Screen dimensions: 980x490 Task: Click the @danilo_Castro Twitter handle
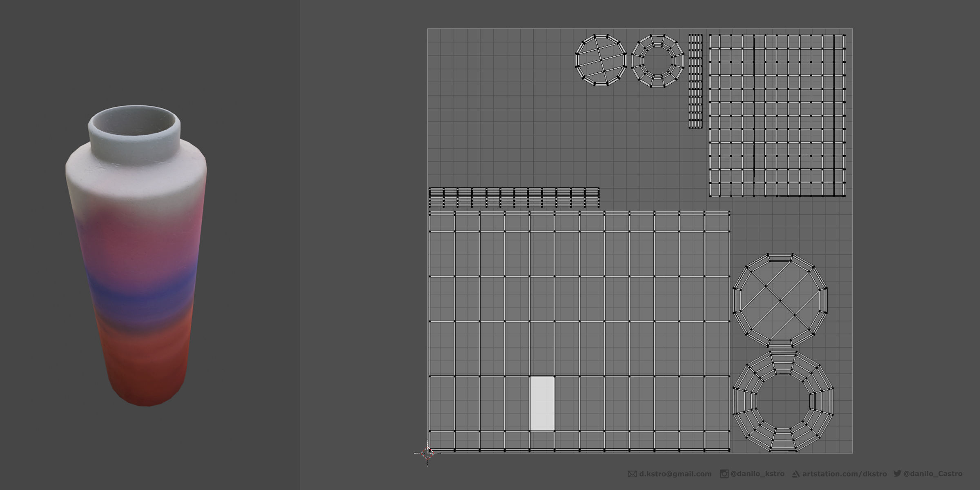(933, 474)
